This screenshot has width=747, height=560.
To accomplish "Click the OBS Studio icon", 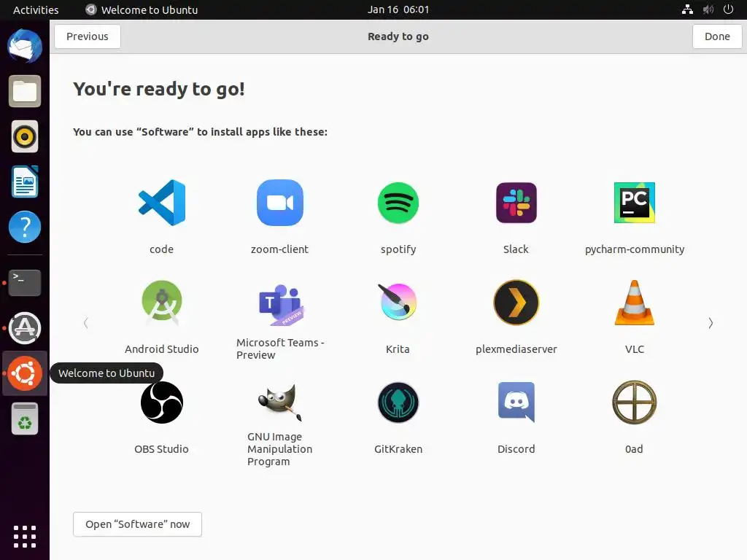I will coord(161,402).
